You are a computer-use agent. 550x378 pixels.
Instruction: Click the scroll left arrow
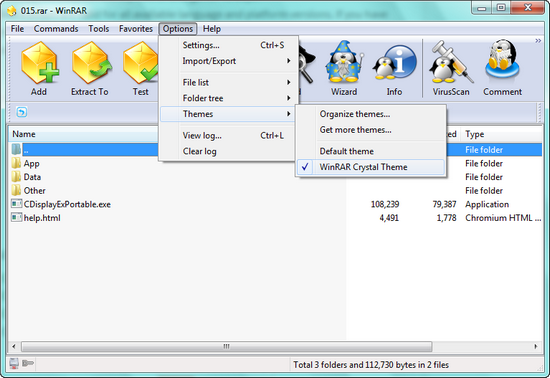tap(14, 346)
